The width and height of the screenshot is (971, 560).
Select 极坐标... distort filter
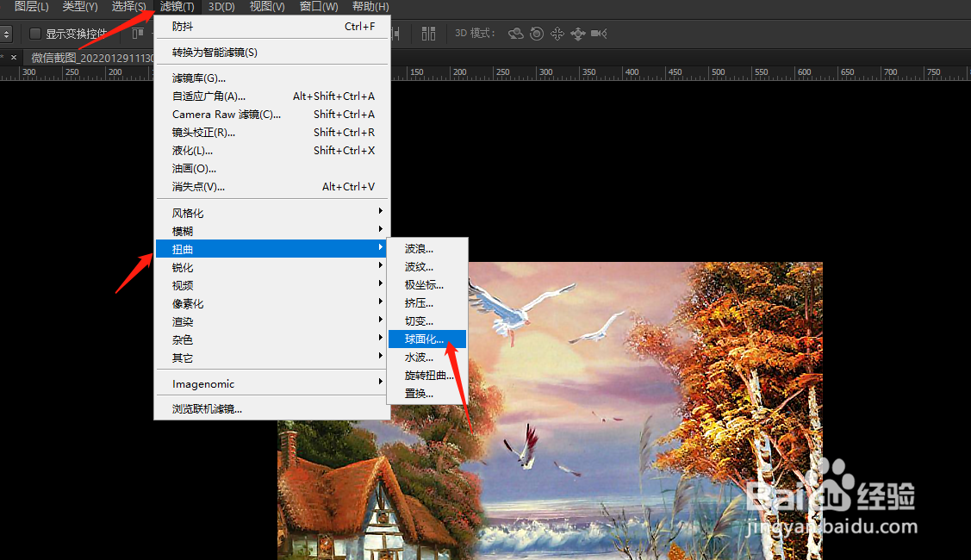point(427,284)
